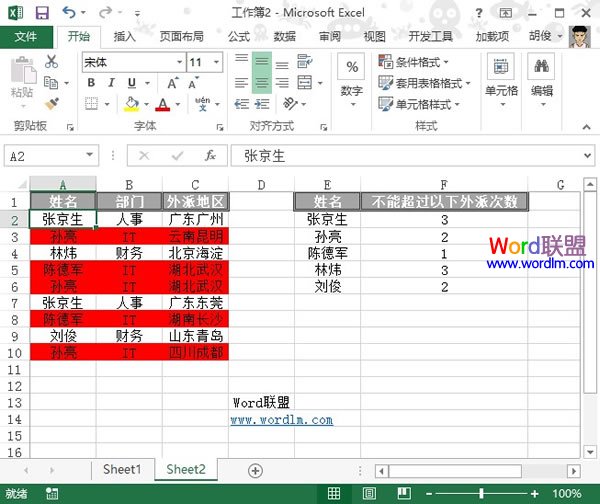Click the Insert Function fx icon
Viewport: 600px width, 504px height.
point(210,155)
